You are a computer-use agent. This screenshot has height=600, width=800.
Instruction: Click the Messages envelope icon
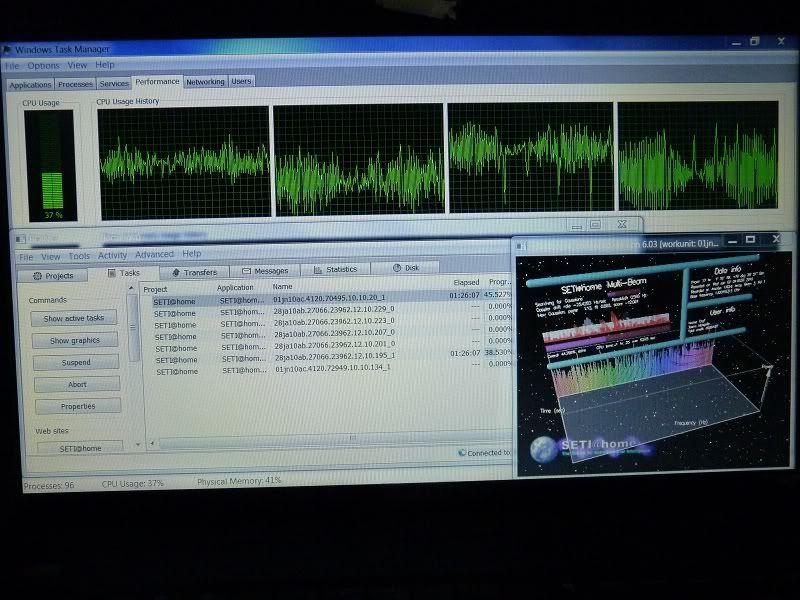pos(246,271)
